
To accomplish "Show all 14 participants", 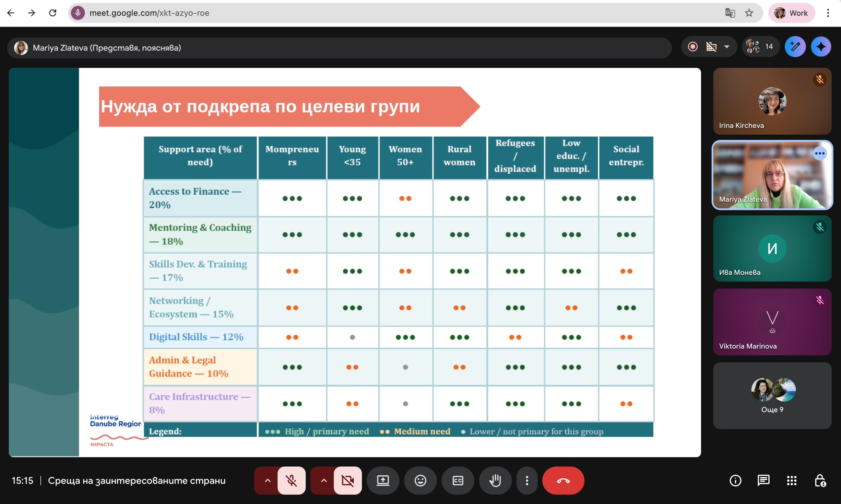I will pyautogui.click(x=760, y=47).
